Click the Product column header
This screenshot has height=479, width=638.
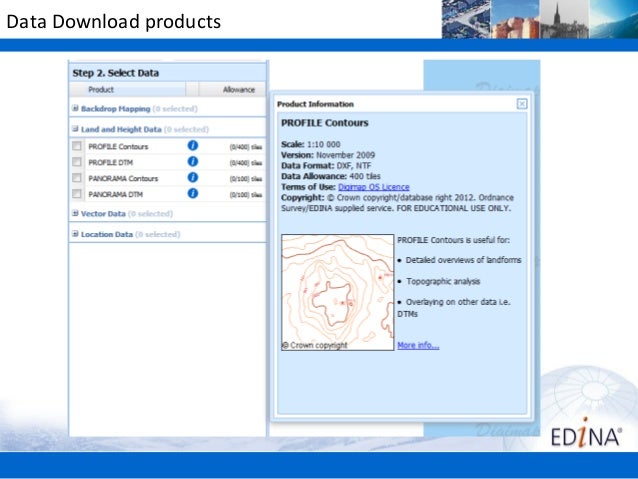pos(127,90)
